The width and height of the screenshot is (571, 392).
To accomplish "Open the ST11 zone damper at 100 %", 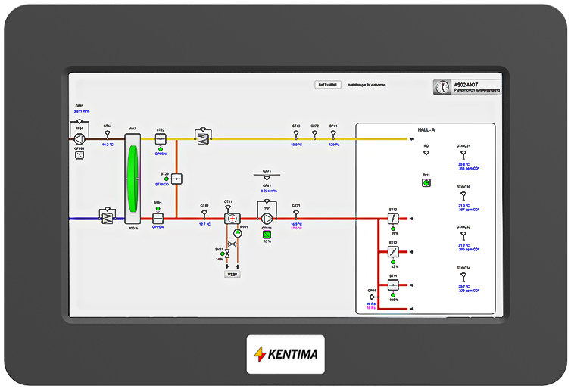I will click(394, 286).
